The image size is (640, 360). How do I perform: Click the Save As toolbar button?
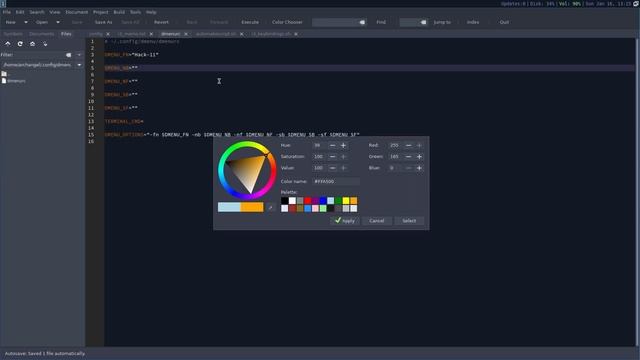[103, 22]
